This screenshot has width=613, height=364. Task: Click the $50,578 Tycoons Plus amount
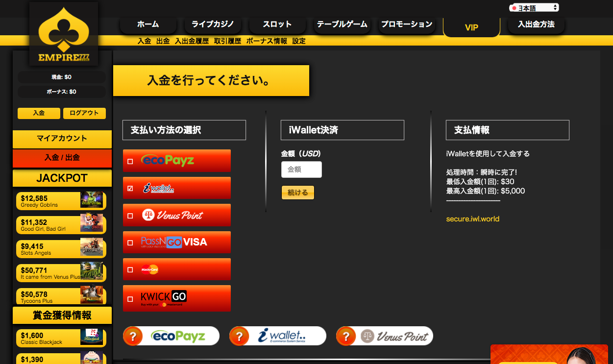[x=34, y=294]
